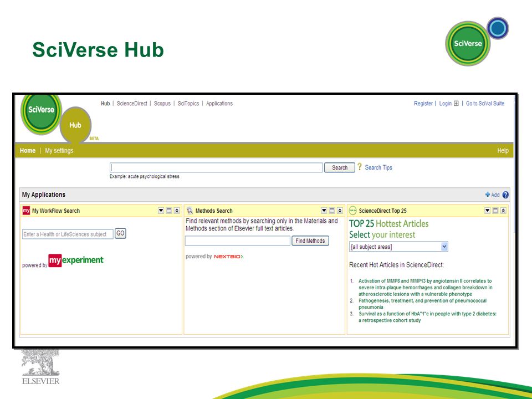
Task: Collapse the ScienceDirect Top 25 panel
Action: [x=504, y=211]
